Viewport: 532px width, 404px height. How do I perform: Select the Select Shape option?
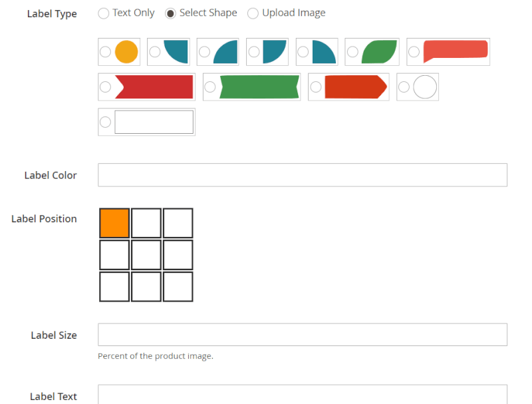click(172, 13)
